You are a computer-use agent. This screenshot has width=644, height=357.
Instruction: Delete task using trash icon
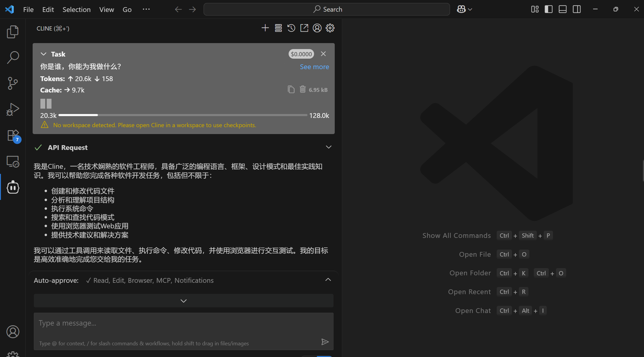click(303, 89)
